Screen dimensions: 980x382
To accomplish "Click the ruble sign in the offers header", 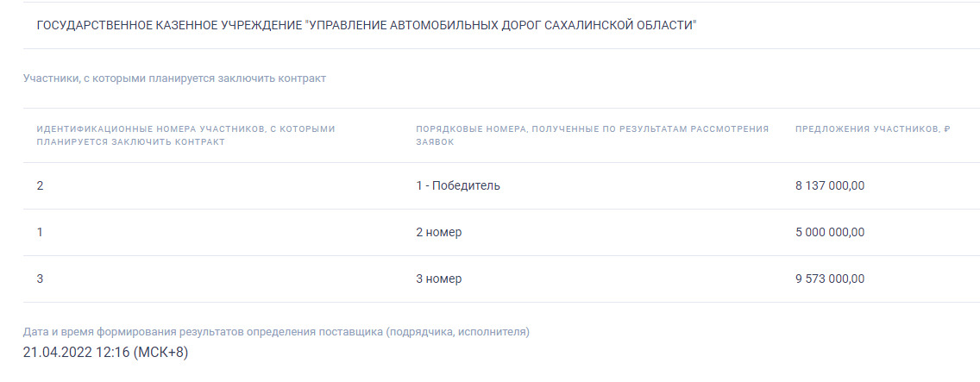I will click(946, 128).
